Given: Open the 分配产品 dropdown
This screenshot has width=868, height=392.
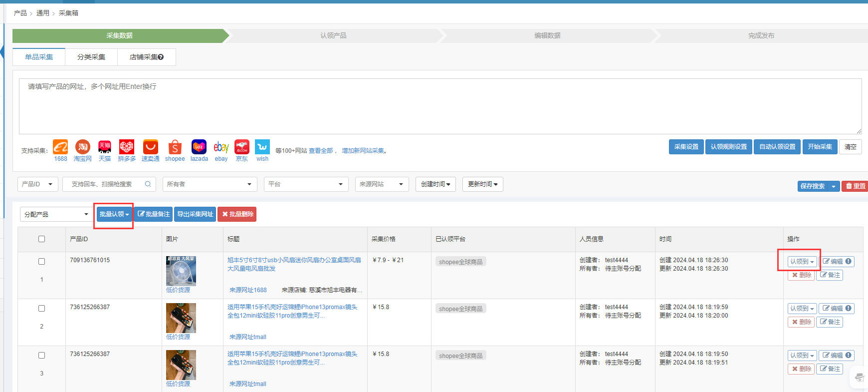Looking at the screenshot, I should click(x=56, y=214).
